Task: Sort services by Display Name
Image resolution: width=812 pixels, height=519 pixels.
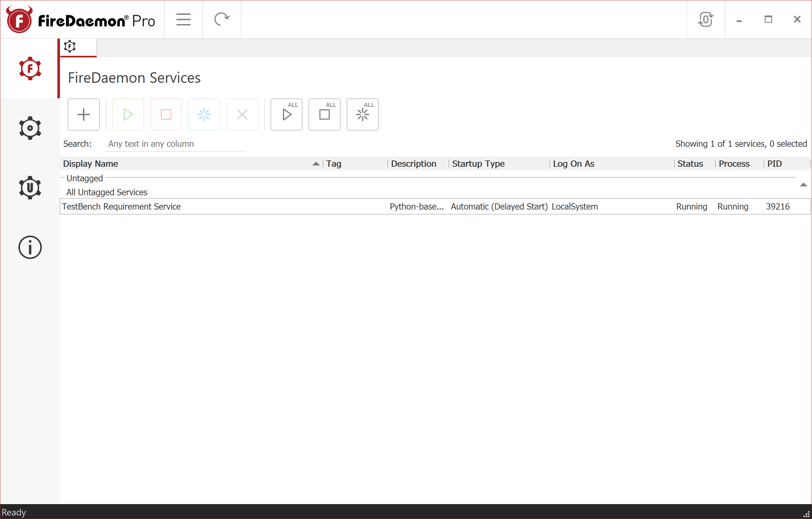Action: 90,164
